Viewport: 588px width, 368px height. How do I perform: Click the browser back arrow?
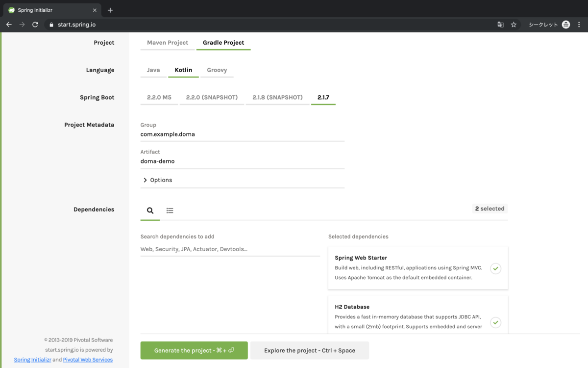coord(9,25)
